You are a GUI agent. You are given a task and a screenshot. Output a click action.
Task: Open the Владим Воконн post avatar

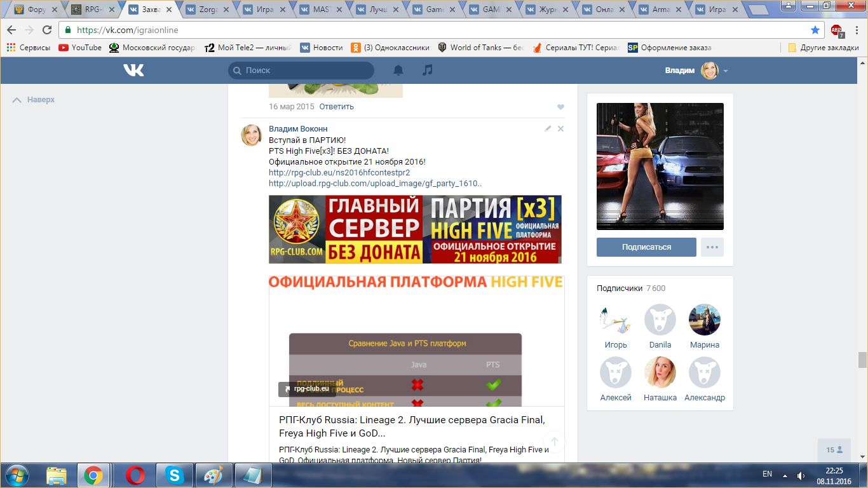[252, 135]
